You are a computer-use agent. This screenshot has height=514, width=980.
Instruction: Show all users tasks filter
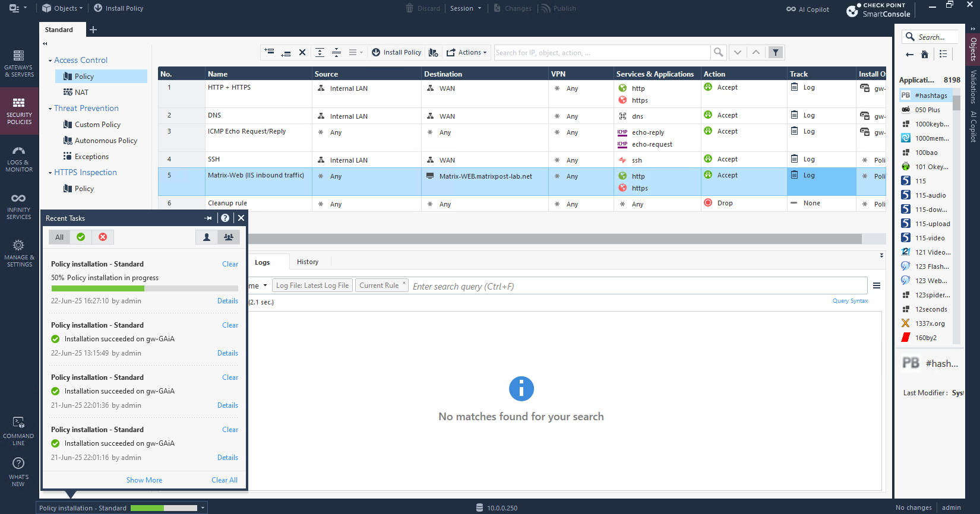(229, 237)
